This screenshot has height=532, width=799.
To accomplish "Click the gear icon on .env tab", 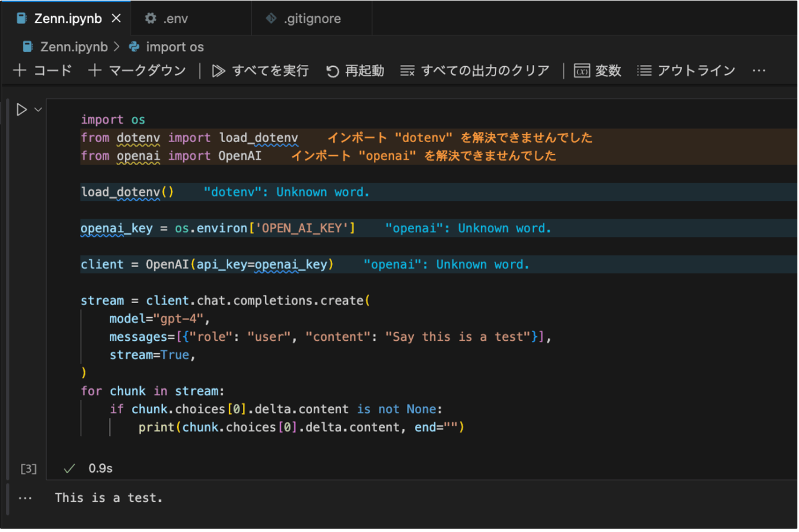I will 151,18.
